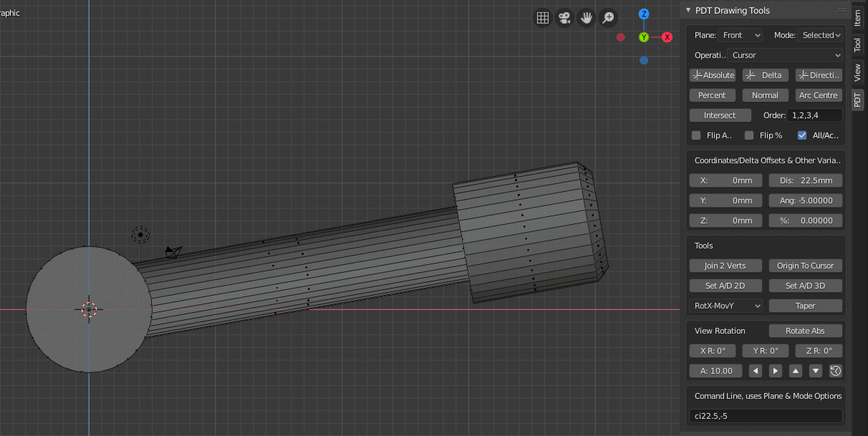Click the Dis: 22.5mm distance field

[x=805, y=180]
